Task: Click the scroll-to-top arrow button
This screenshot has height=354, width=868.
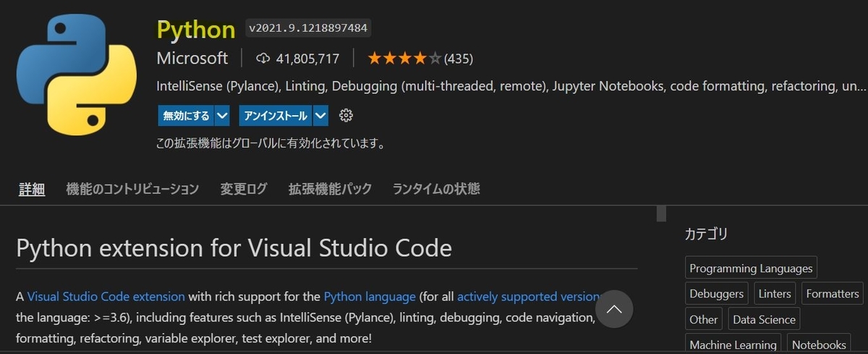Action: (x=614, y=310)
